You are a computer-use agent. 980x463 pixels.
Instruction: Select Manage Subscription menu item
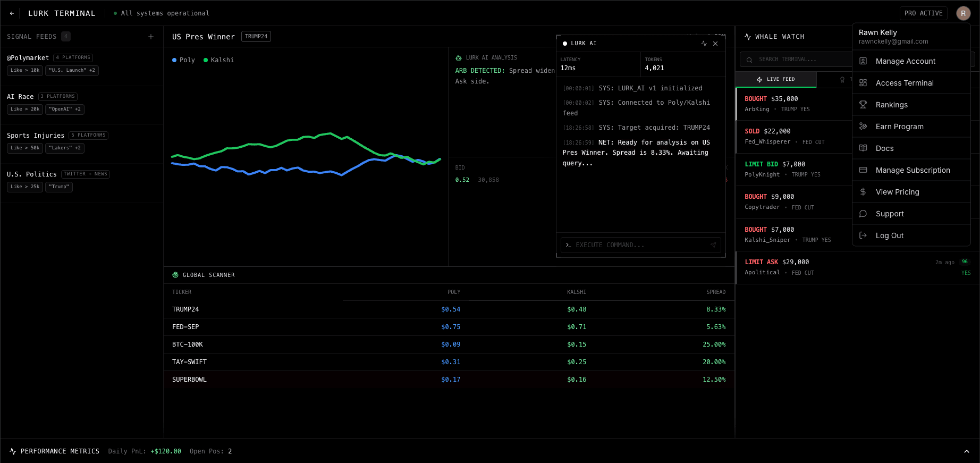click(911, 170)
